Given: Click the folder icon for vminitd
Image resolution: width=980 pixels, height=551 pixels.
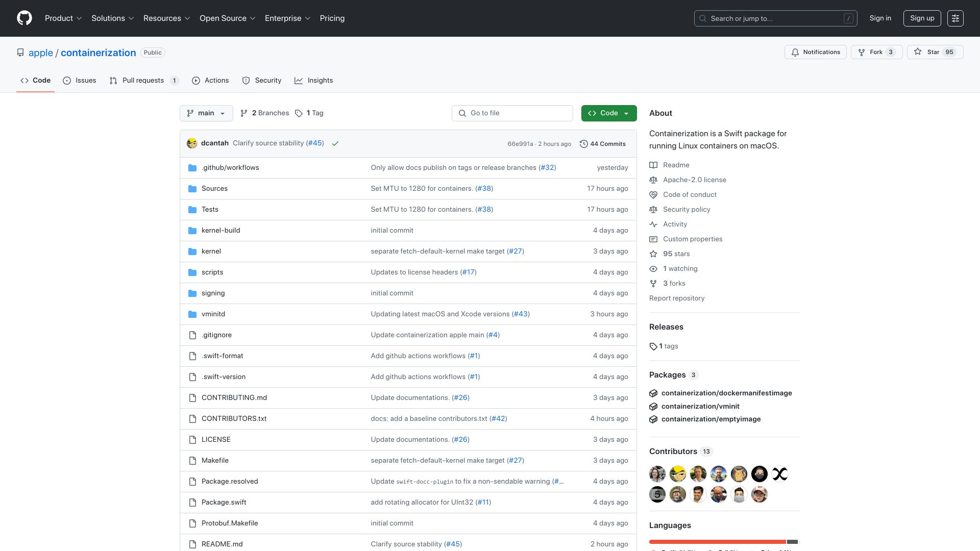Looking at the screenshot, I should point(192,314).
